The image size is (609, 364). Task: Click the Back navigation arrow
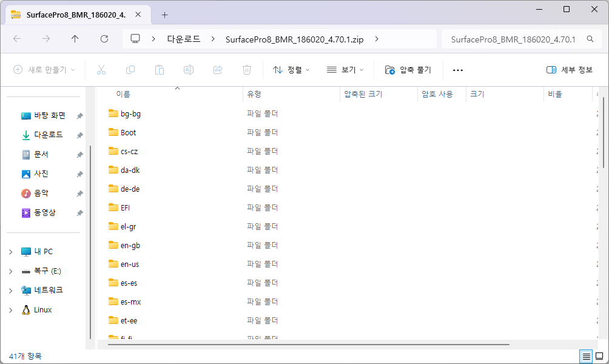pyautogui.click(x=17, y=39)
